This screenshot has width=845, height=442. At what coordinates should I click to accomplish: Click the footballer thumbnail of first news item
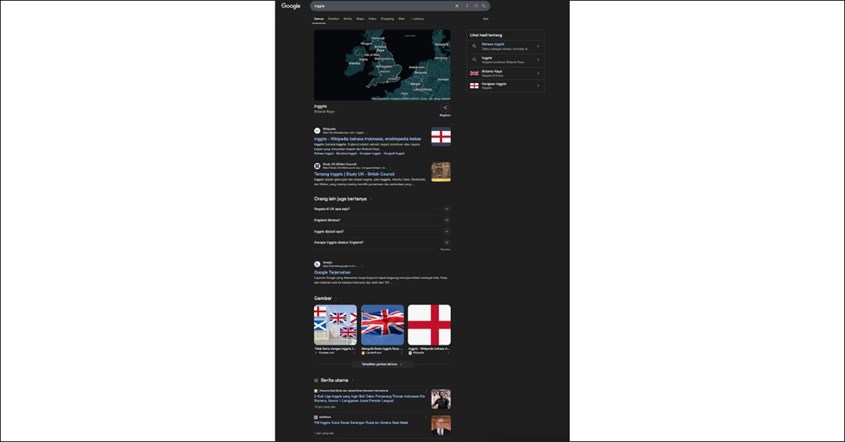pyautogui.click(x=441, y=399)
